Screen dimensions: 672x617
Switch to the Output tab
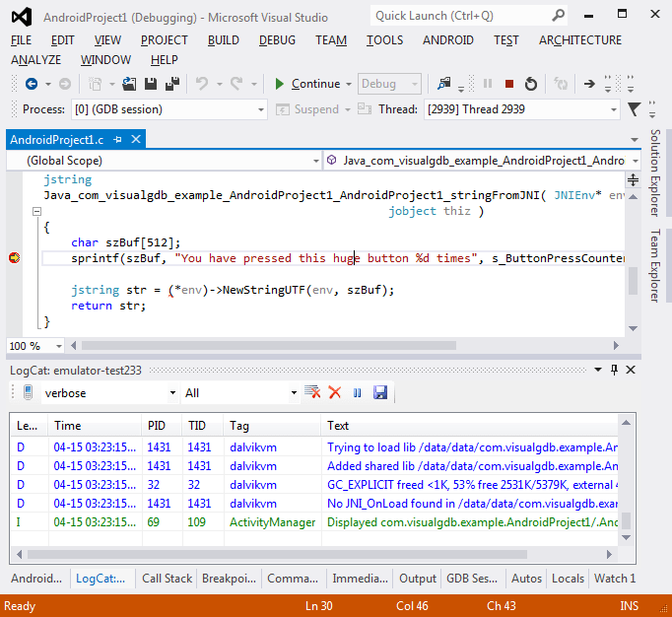418,579
